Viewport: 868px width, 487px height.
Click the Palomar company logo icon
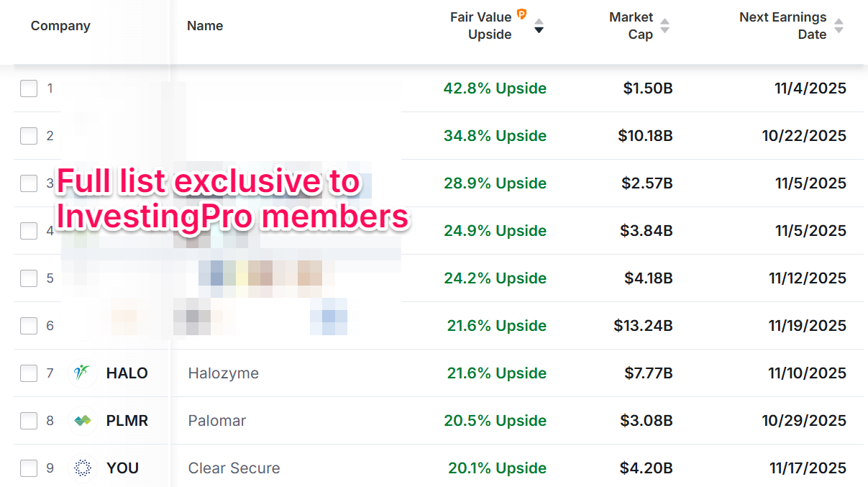point(83,421)
